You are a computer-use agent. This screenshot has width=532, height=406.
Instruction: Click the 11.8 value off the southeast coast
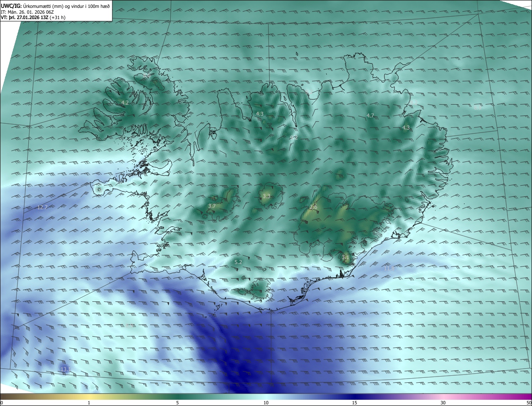[x=389, y=269]
